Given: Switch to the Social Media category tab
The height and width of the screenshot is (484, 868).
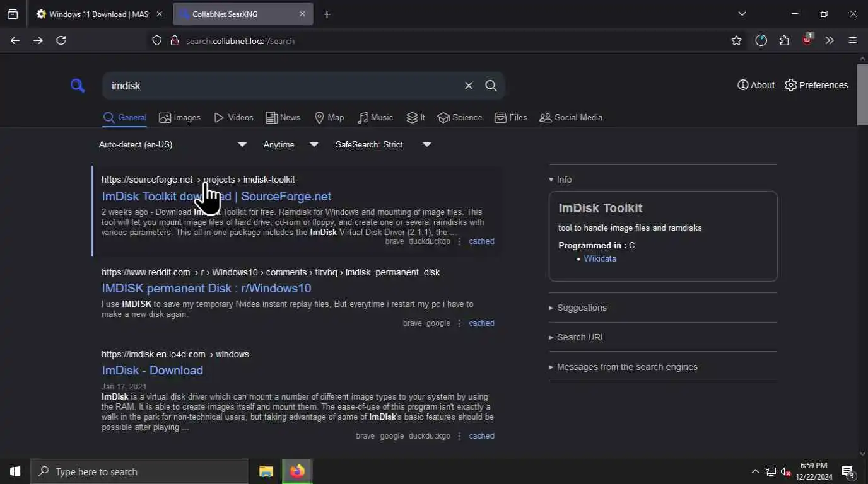Looking at the screenshot, I should click(x=571, y=118).
